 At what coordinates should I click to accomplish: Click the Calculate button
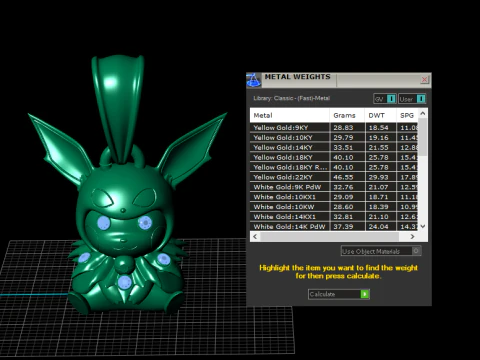(339, 294)
